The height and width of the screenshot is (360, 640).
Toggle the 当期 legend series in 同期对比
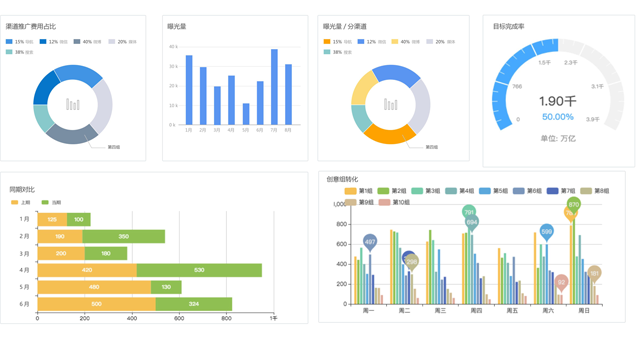[51, 202]
